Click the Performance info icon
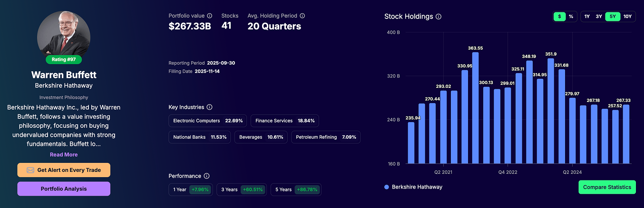The height and width of the screenshot is (208, 644). [206, 176]
